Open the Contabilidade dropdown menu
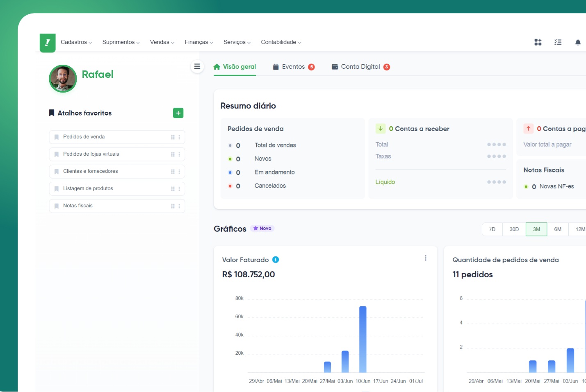This screenshot has width=586, height=392. [x=281, y=42]
